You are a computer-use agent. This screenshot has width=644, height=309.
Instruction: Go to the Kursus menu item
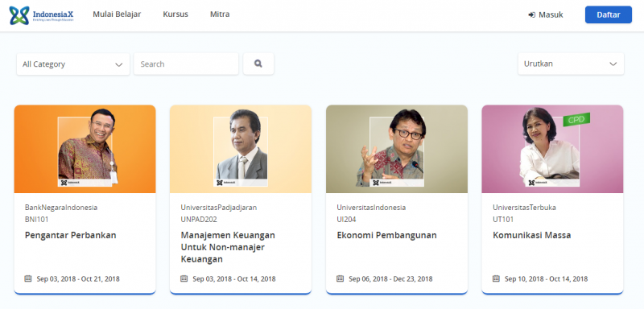(x=175, y=14)
